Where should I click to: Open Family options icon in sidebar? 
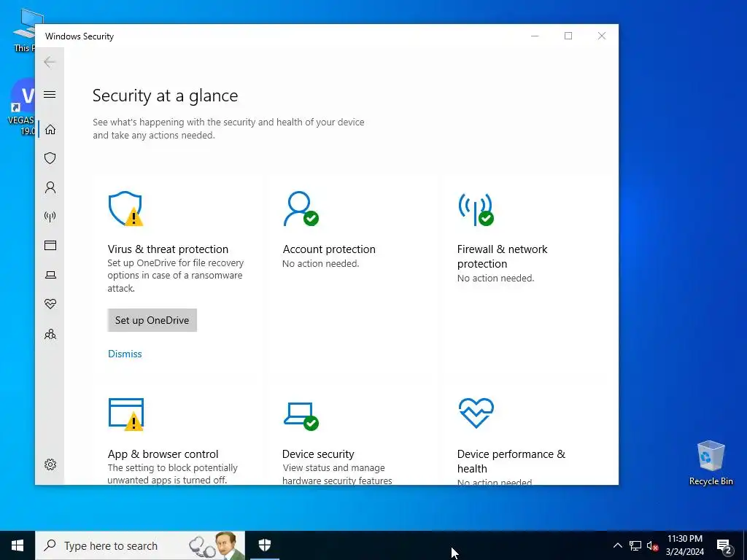pos(50,334)
